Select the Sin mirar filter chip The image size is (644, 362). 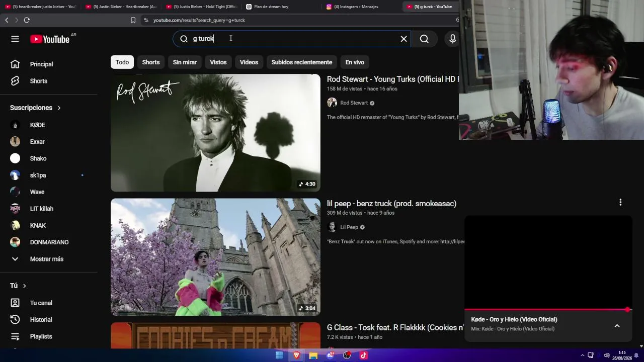pos(185,62)
